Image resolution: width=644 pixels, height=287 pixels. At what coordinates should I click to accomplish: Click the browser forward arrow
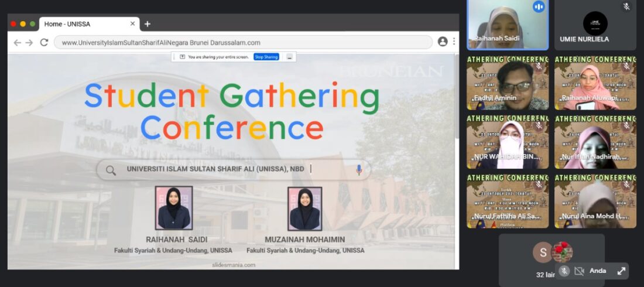click(29, 43)
